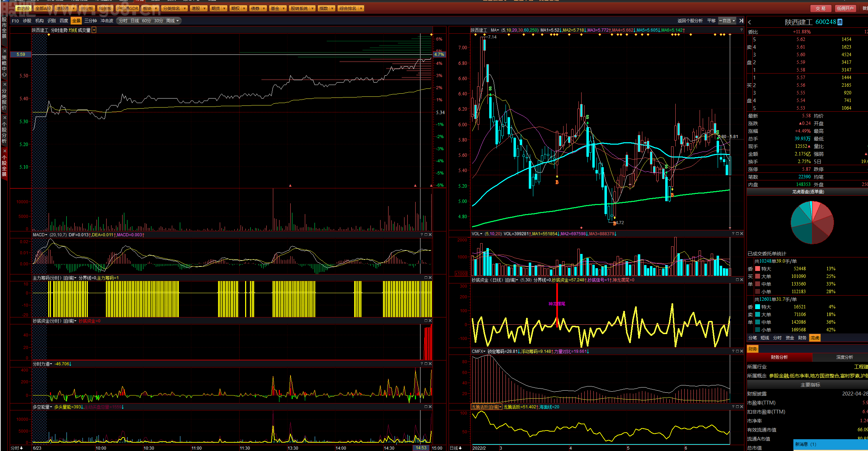Close the 主力筹码(分时) indicator panel

(x=430, y=278)
